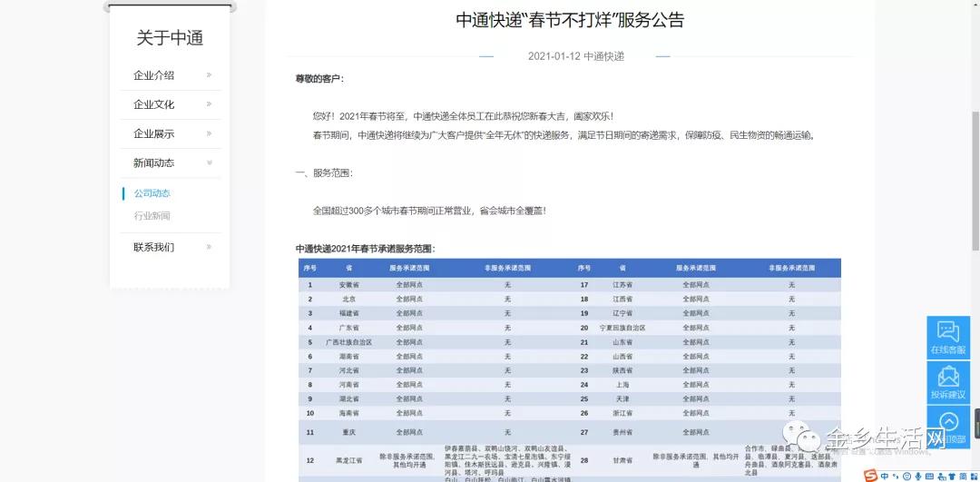
Task: Click the Sogou S logo in IME bar
Action: 870,476
